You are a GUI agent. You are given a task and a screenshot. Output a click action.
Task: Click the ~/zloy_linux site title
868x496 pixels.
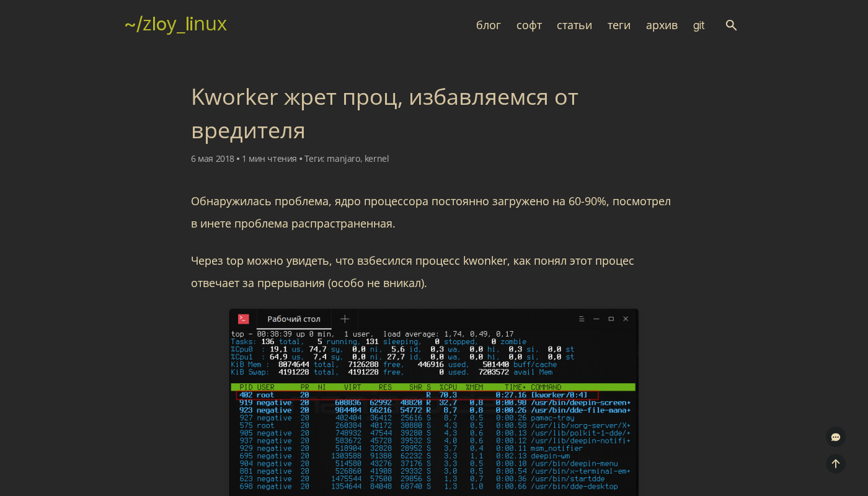click(175, 24)
